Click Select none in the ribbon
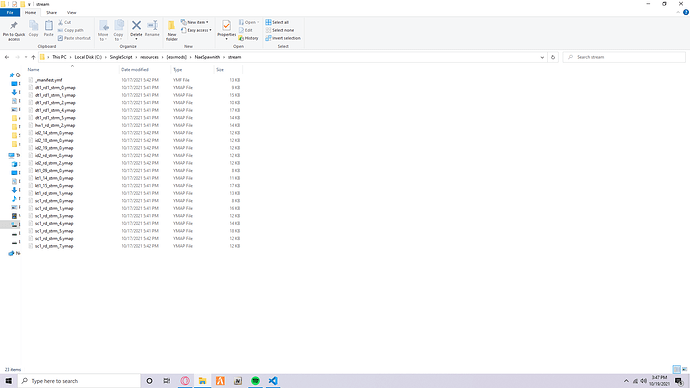The width and height of the screenshot is (690, 388). tap(280, 30)
